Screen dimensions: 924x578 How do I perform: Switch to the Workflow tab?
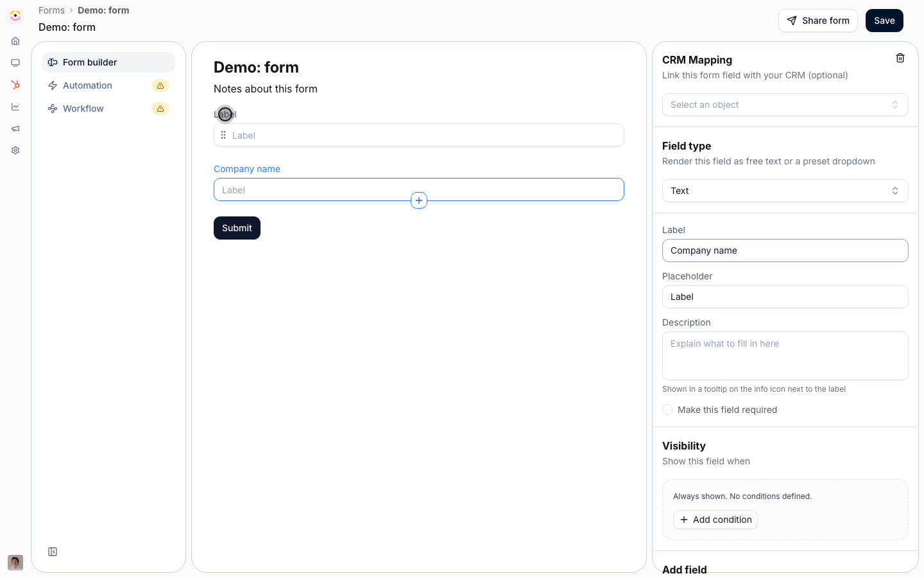click(108, 109)
